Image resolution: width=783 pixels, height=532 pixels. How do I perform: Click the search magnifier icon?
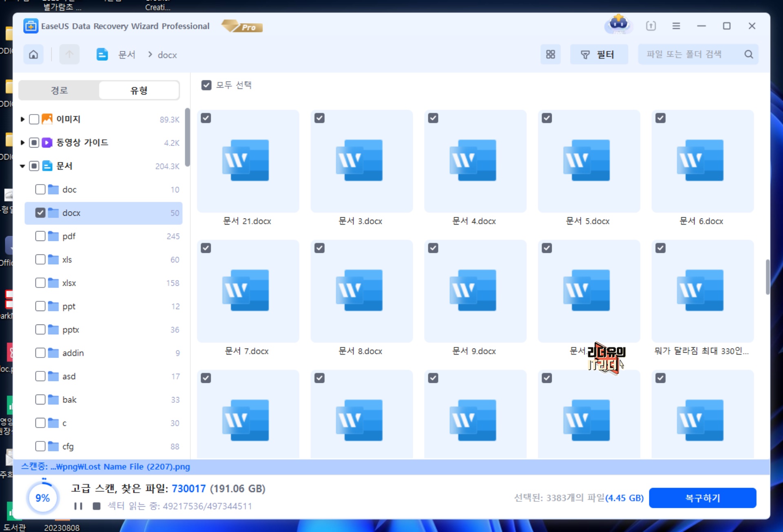748,54
